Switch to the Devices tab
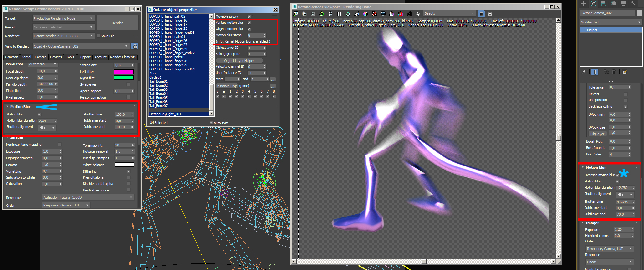 point(56,57)
